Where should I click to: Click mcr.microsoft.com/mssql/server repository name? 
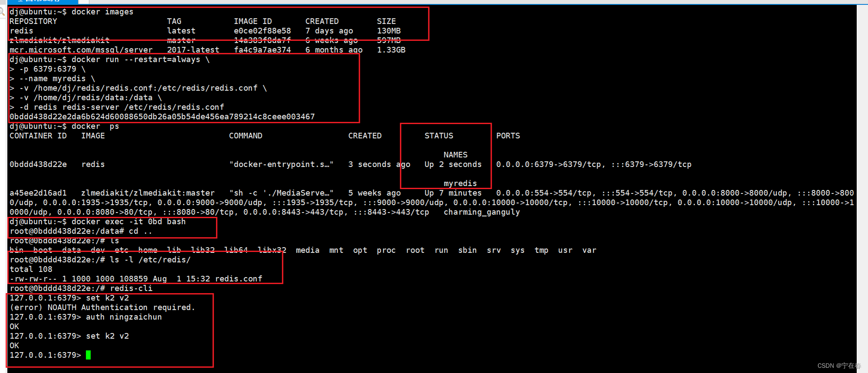81,50
